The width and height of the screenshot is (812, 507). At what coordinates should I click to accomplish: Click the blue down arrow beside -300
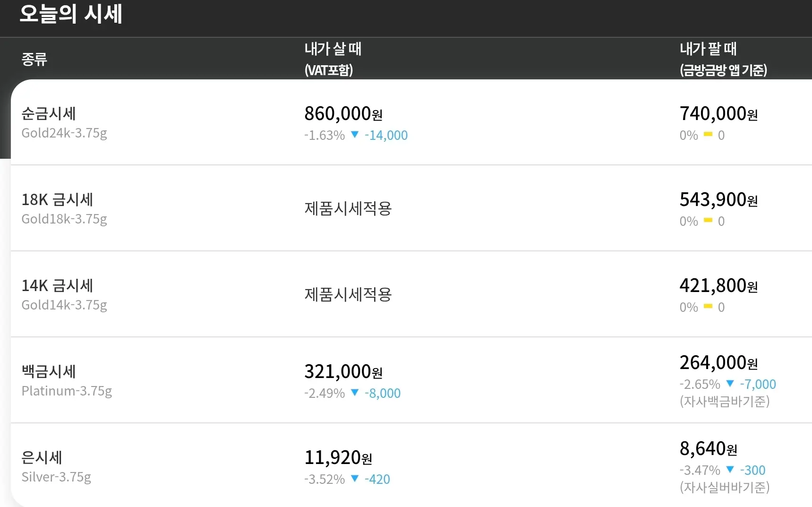click(730, 469)
